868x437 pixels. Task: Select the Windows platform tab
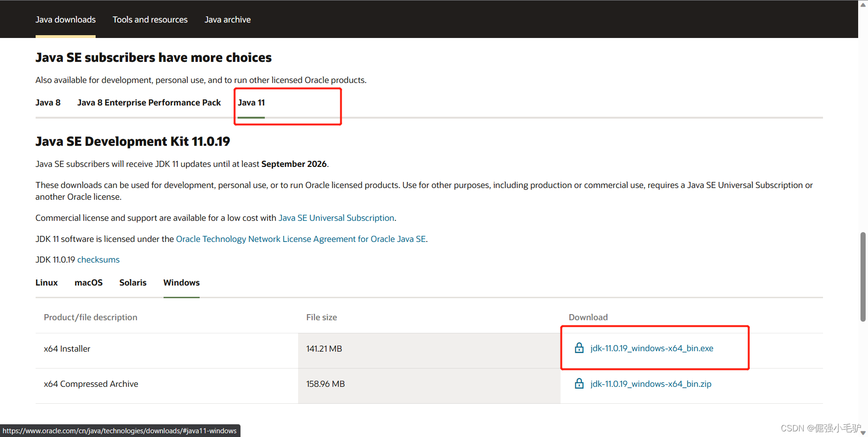[181, 283]
